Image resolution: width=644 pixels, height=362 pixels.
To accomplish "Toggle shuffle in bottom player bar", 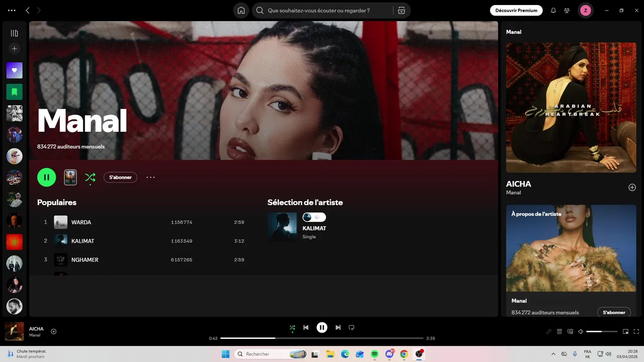I will point(292,328).
